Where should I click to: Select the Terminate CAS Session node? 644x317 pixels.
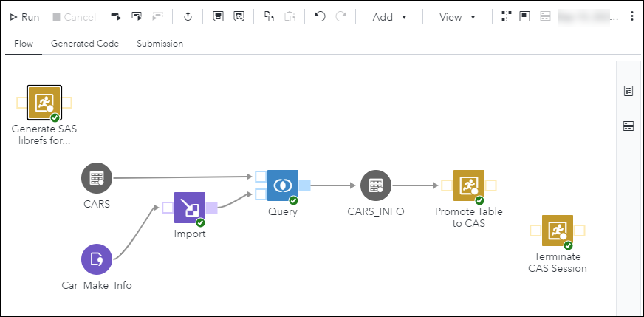(558, 231)
